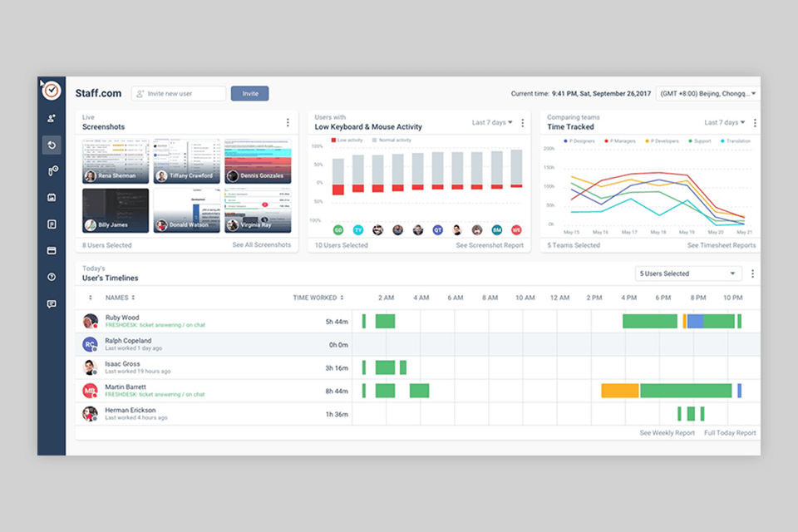Click the TY user avatar under the chart
Viewport: 798px width, 532px height.
click(358, 230)
